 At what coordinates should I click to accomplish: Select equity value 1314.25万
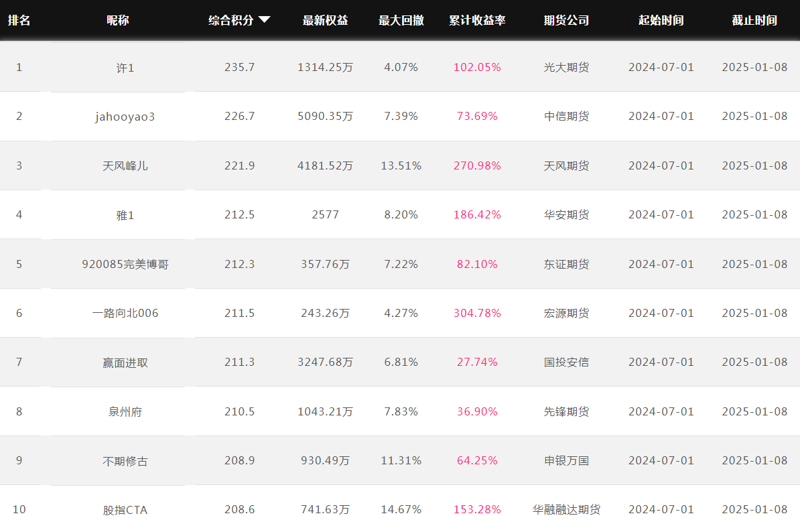tap(326, 67)
